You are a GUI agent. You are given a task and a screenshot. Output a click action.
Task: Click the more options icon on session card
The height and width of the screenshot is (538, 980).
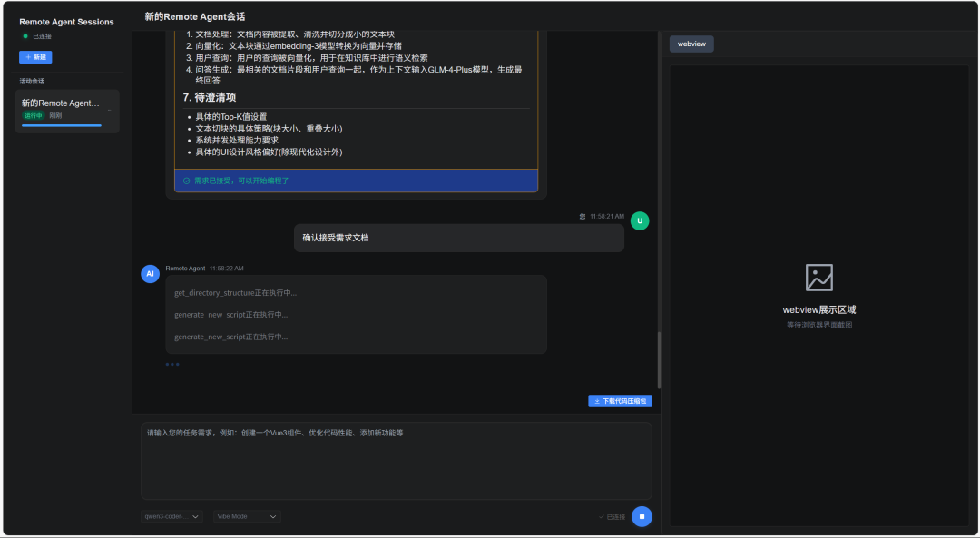pos(109,110)
